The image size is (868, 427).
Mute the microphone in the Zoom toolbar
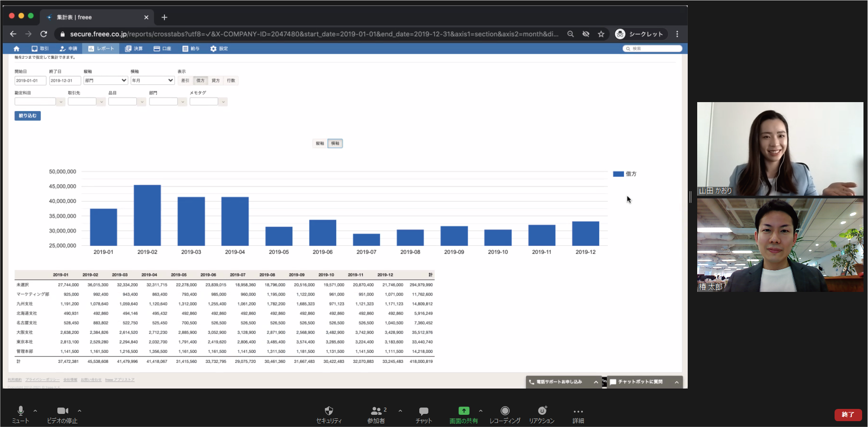coord(20,411)
